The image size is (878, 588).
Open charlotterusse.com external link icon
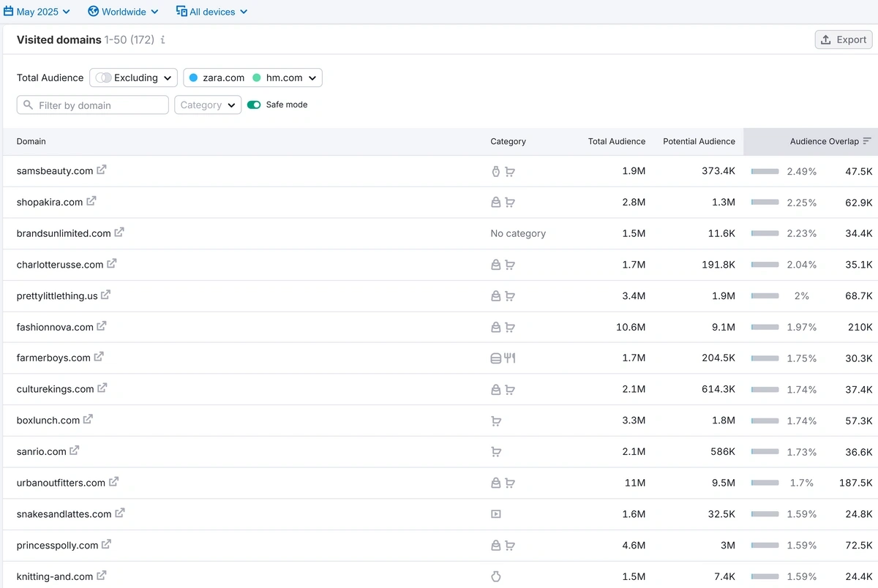point(112,264)
